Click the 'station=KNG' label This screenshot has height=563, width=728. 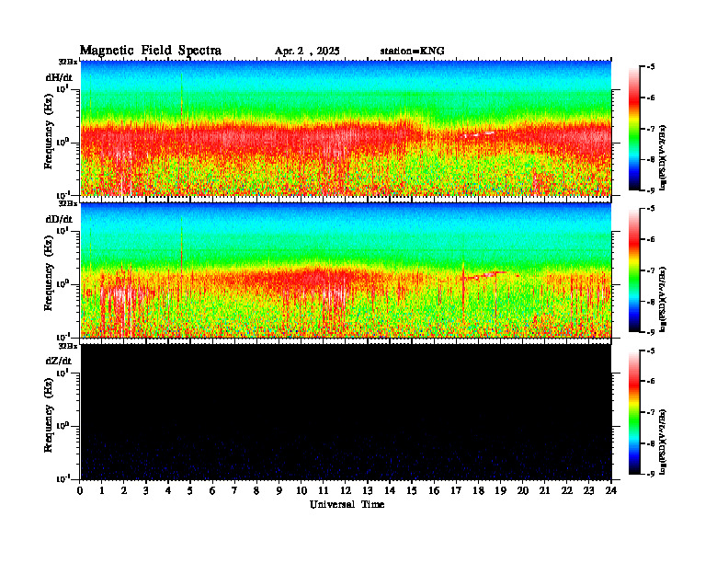click(x=412, y=51)
